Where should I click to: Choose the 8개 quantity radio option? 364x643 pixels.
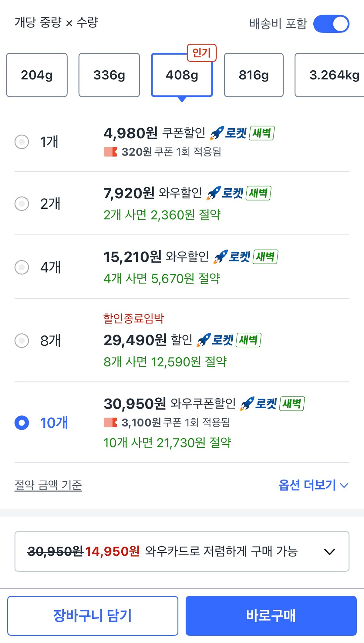point(22,340)
